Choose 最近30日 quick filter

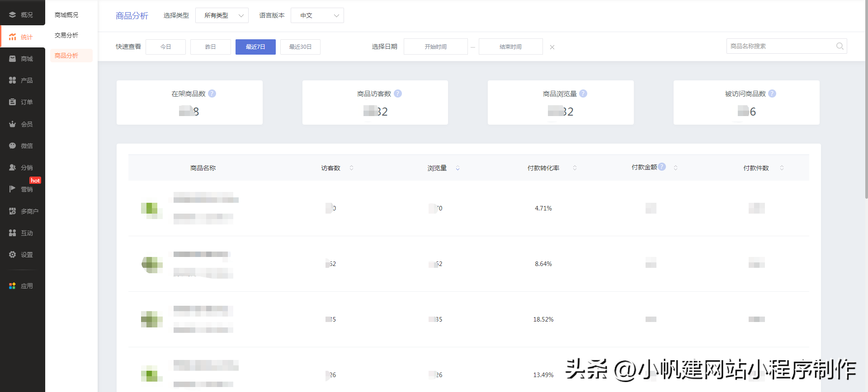click(x=300, y=47)
